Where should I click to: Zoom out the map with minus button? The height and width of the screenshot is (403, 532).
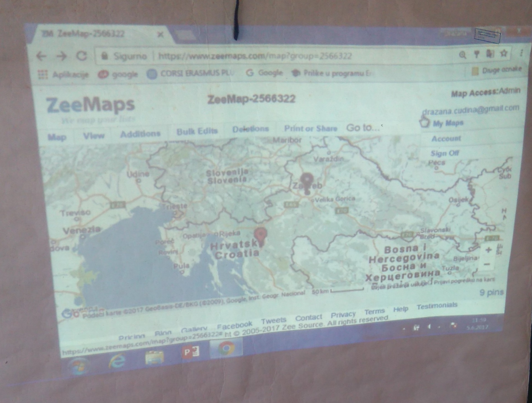(x=487, y=264)
